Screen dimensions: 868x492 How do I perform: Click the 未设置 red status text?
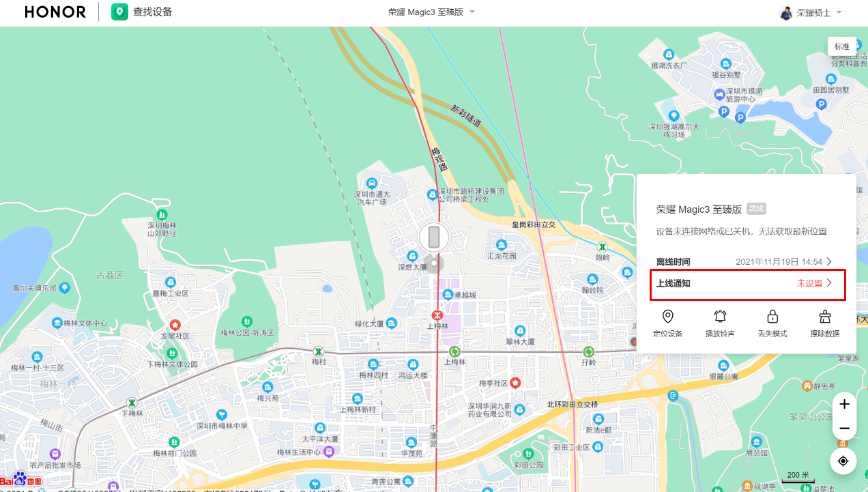click(809, 283)
